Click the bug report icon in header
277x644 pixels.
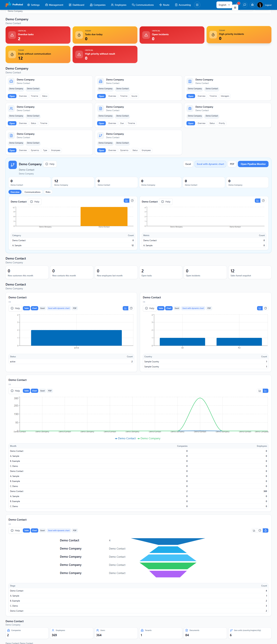253,5
